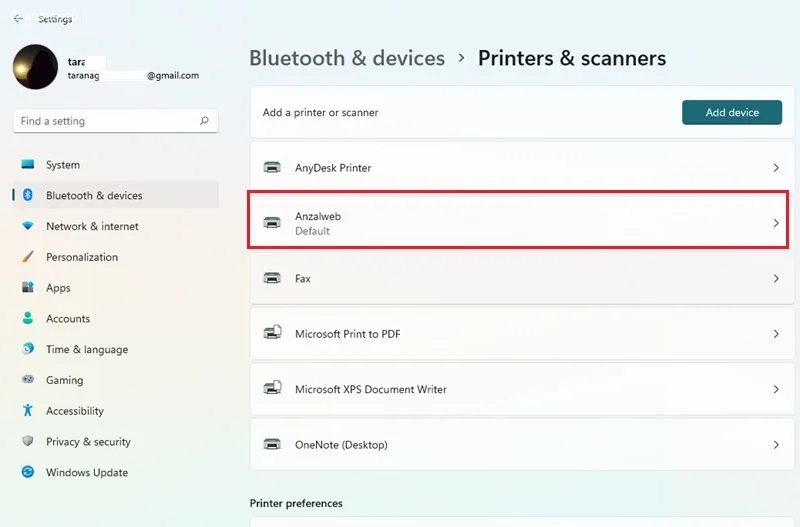
Task: Click the Gaming controller icon
Action: 28,379
